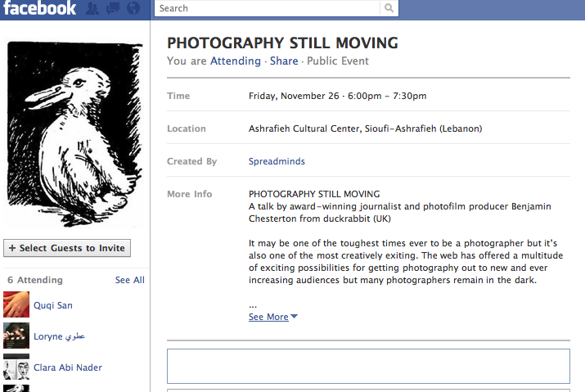Screen dimensions: 585x392
Task: Expand the See More description
Action: [273, 317]
